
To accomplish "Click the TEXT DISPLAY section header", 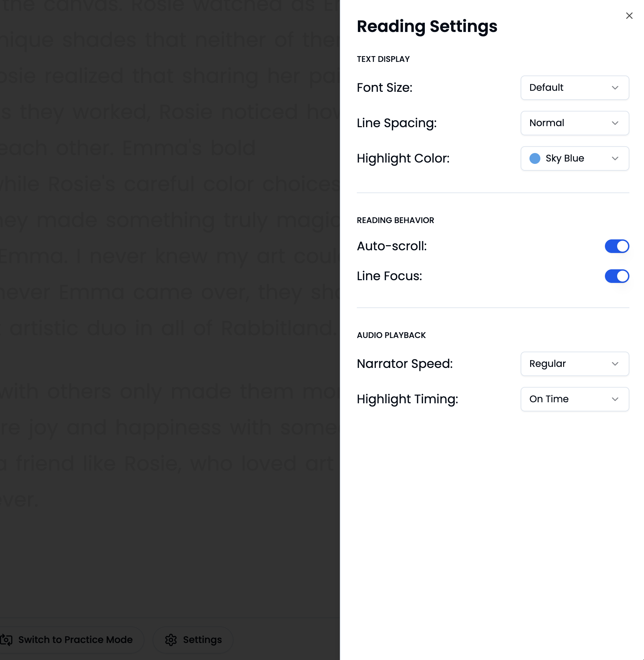I will pyautogui.click(x=383, y=59).
